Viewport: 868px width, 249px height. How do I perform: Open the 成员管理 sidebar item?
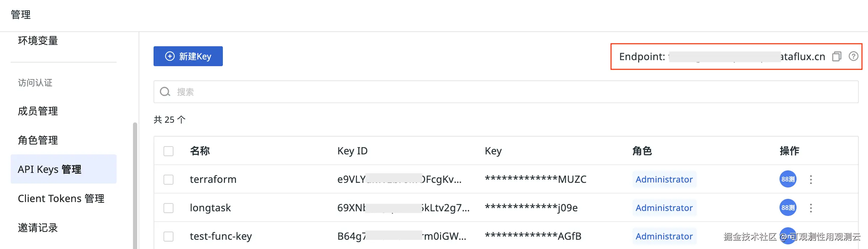point(38,111)
